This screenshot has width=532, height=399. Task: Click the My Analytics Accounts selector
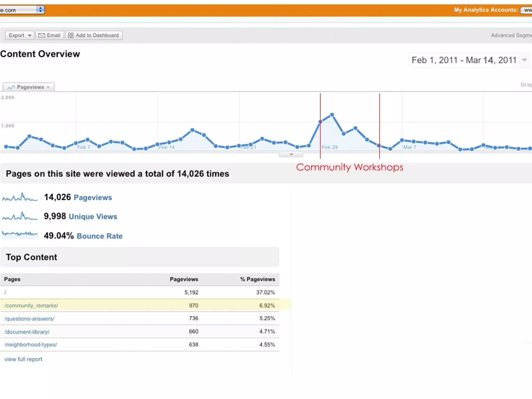click(x=527, y=10)
